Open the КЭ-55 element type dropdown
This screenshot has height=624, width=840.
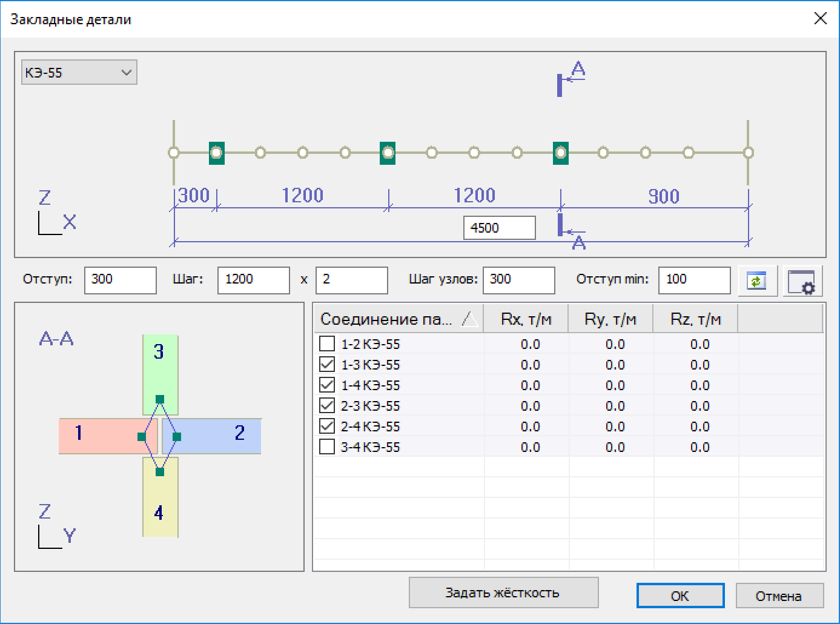(x=79, y=73)
